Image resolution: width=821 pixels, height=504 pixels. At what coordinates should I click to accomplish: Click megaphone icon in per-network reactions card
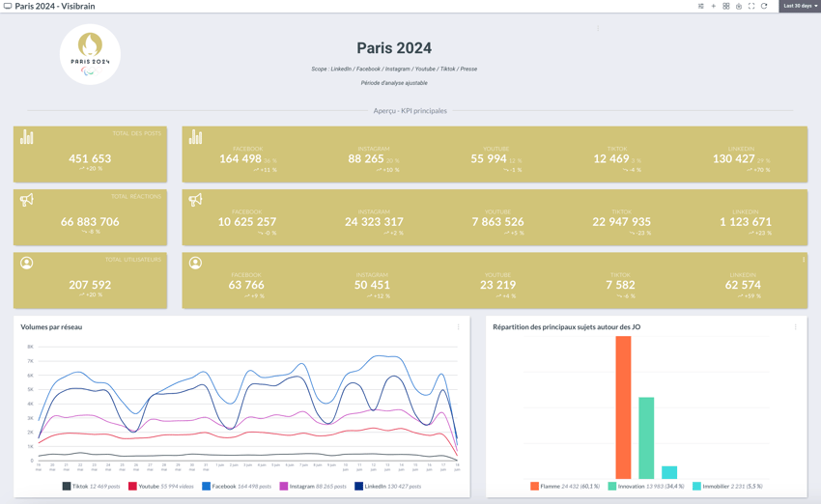pyautogui.click(x=195, y=200)
